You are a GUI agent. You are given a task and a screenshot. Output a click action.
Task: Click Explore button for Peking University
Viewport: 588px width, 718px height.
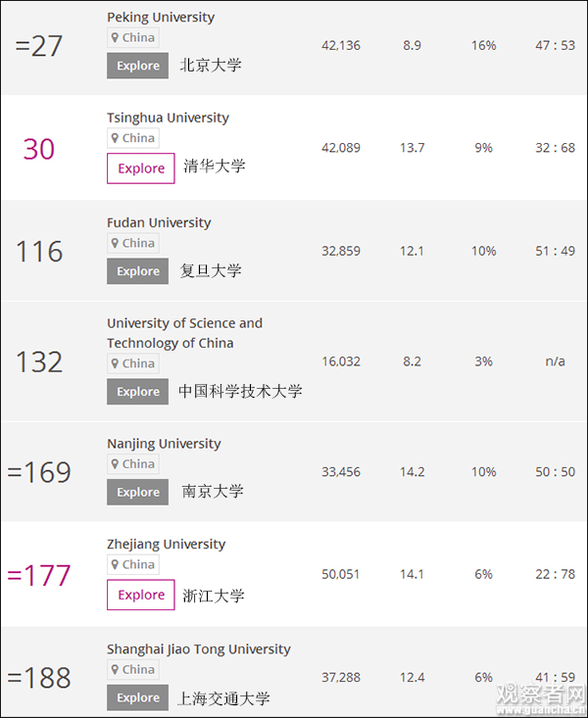138,66
